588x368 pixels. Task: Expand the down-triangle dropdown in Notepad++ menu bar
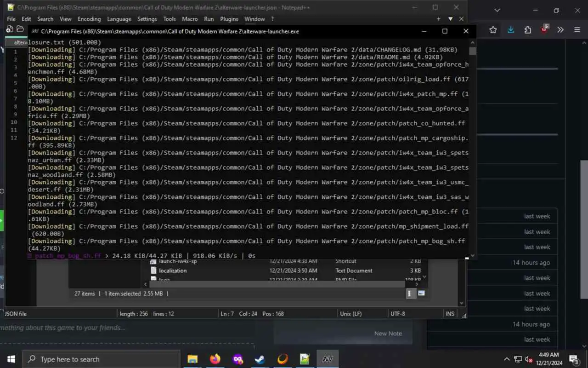451,19
